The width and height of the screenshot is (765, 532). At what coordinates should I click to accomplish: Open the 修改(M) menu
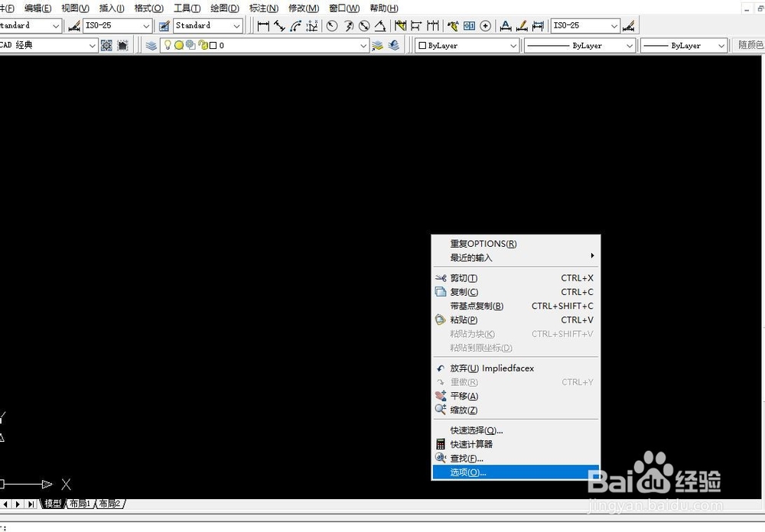click(x=304, y=8)
